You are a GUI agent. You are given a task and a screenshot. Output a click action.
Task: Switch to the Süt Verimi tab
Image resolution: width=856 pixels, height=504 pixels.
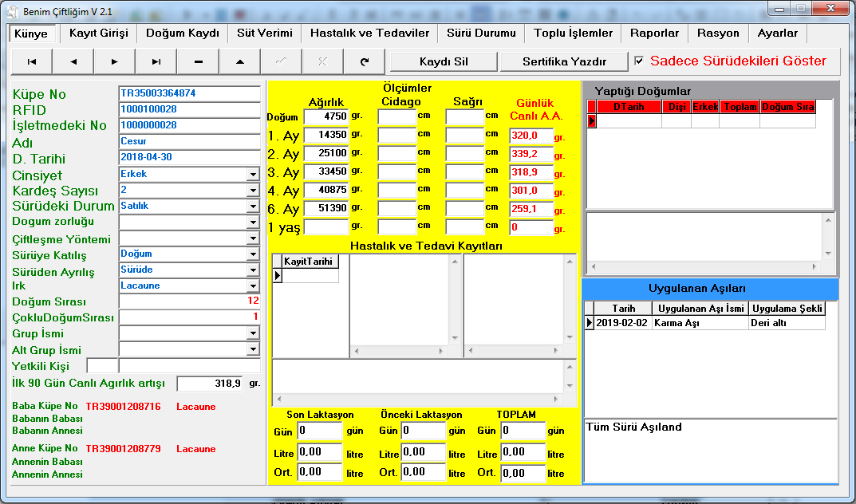tap(265, 33)
